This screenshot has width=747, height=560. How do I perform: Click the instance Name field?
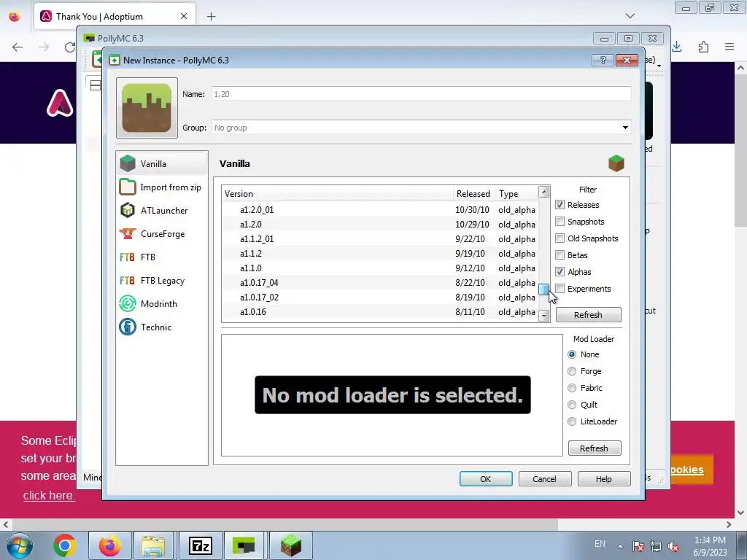pyautogui.click(x=421, y=94)
